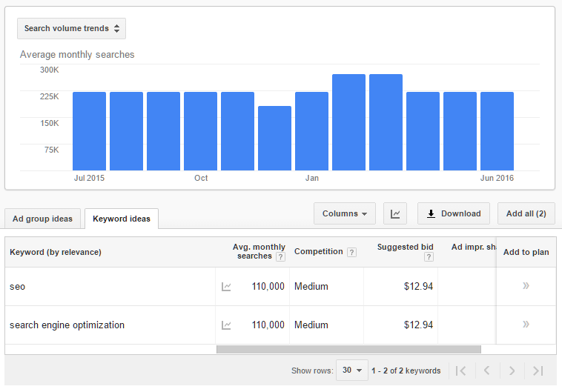
Task: Expand the Columns dropdown
Action: 344,214
